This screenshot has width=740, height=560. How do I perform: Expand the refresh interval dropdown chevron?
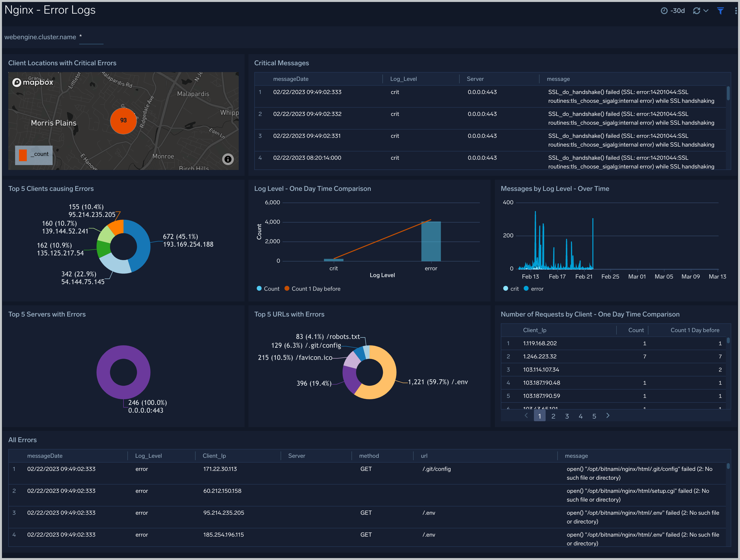coord(706,11)
